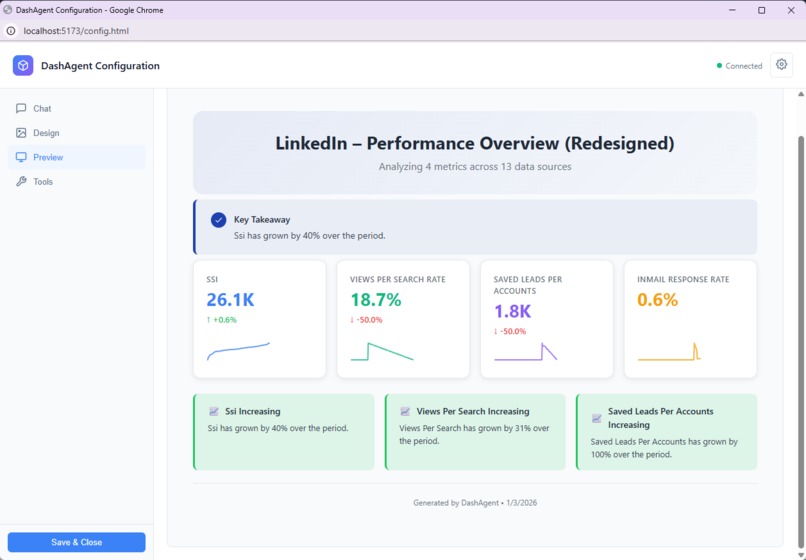Close the DashAgent Configuration Chrome window
The width and height of the screenshot is (806, 560).
[x=791, y=10]
